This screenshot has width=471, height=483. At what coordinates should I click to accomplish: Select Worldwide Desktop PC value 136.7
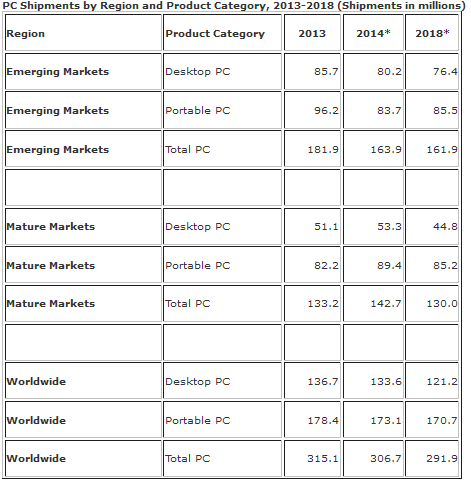[323, 382]
